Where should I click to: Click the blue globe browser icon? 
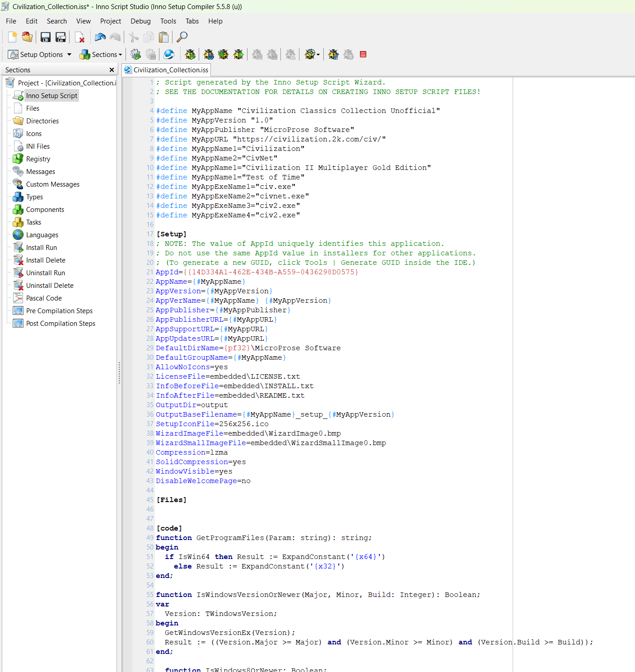(169, 55)
